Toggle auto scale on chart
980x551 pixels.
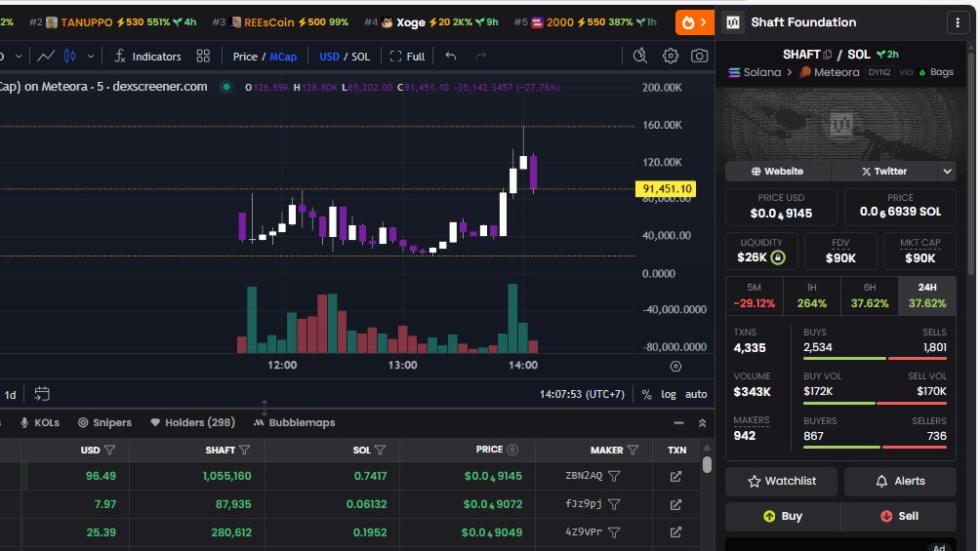(696, 394)
